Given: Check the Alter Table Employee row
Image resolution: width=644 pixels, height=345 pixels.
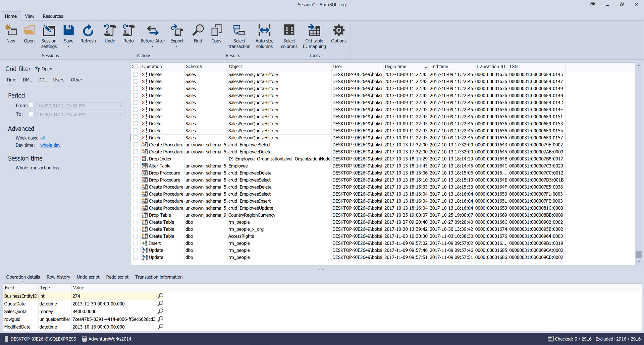Looking at the screenshot, I should 136,166.
